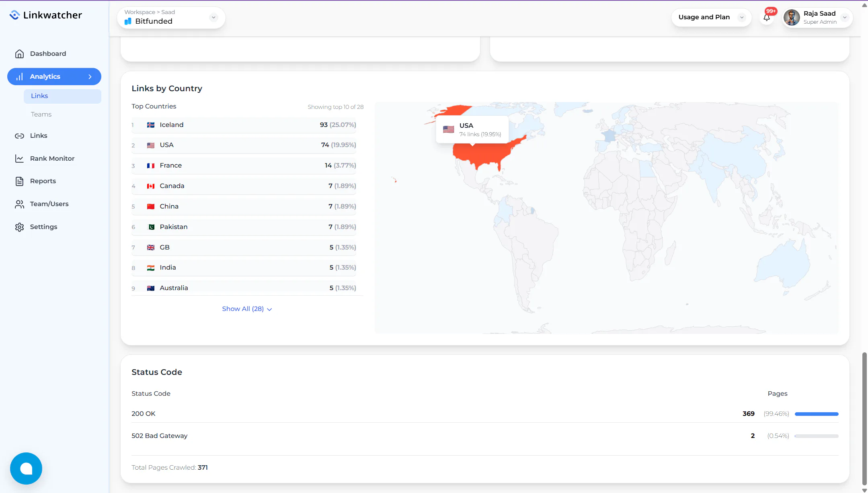Click the Pakistan flag icon
This screenshot has height=493, width=868.
pos(151,227)
